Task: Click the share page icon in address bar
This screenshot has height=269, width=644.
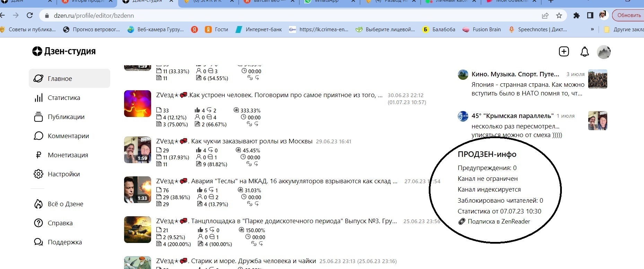Action: point(545,15)
